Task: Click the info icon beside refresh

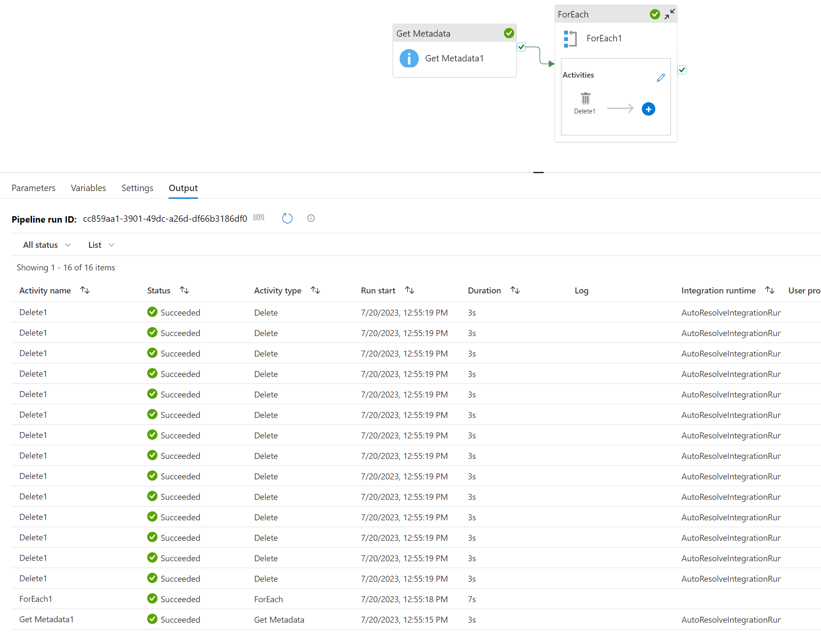Action: [311, 218]
